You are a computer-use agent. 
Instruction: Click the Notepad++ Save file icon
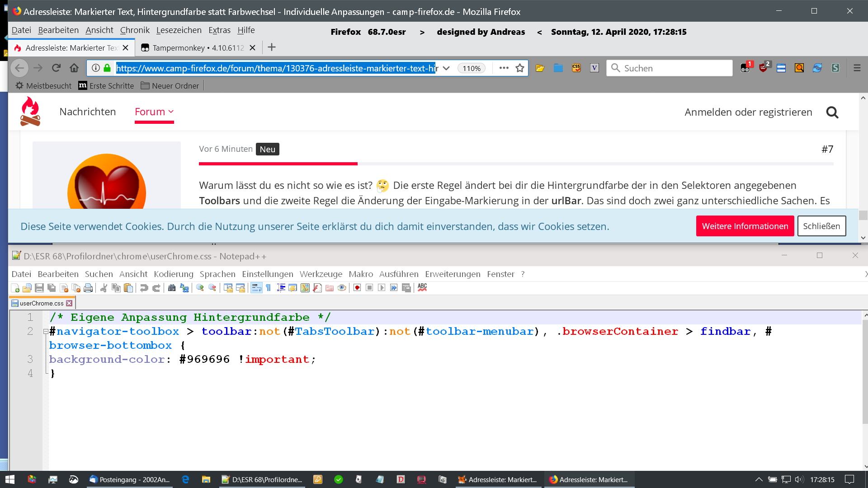coord(39,288)
